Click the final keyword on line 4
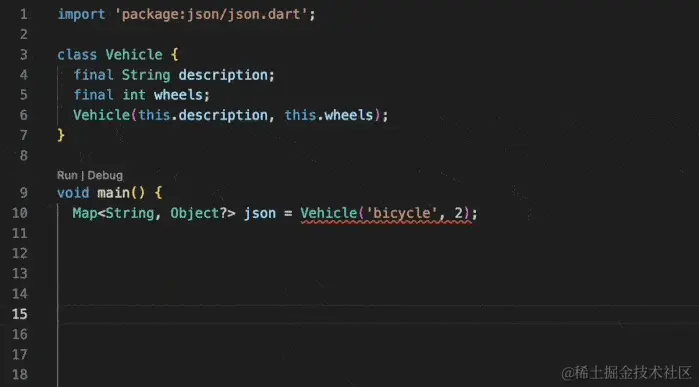The height and width of the screenshot is (387, 699). pyautogui.click(x=94, y=75)
